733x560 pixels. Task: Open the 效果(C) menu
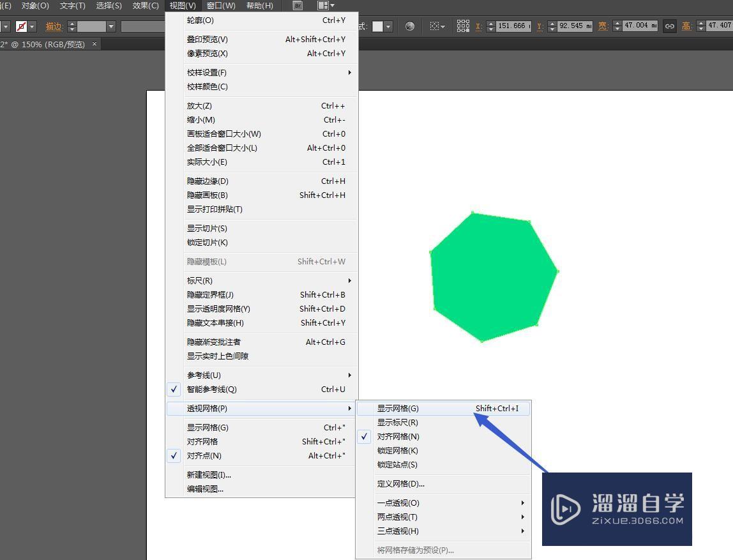point(146,6)
